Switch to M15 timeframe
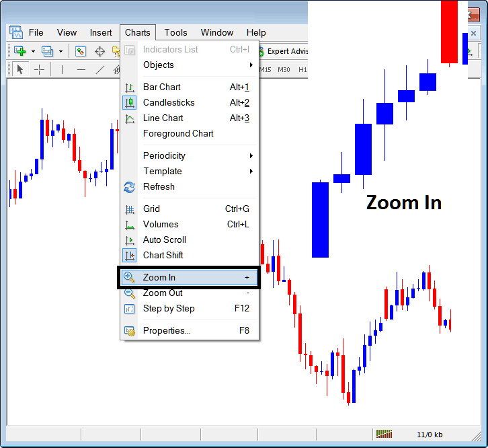The width and height of the screenshot is (488, 448). pos(265,70)
